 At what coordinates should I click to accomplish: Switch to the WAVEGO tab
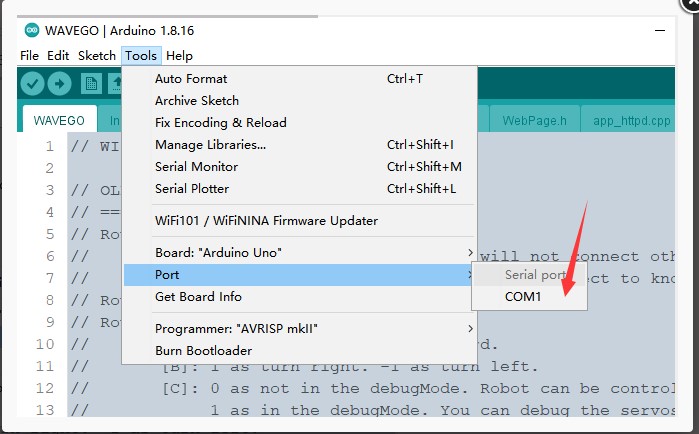click(x=59, y=120)
